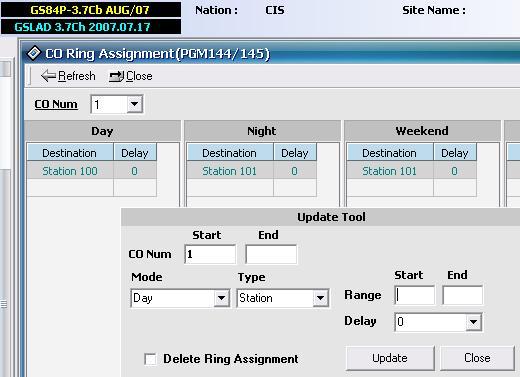
Task: Click the Update Tool panel title
Action: click(331, 217)
